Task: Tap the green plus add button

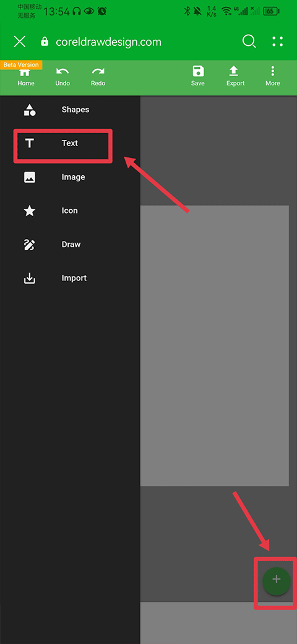Action: tap(277, 581)
